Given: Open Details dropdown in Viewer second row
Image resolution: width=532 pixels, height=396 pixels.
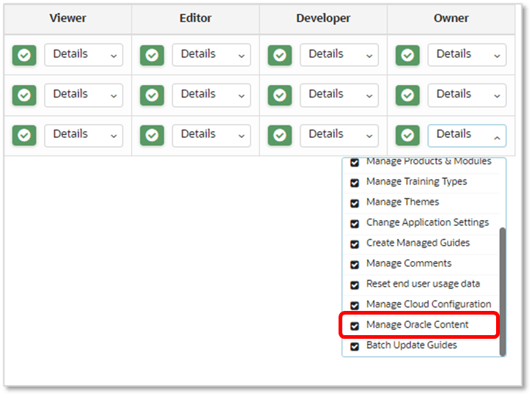Looking at the screenshot, I should click(x=84, y=95).
